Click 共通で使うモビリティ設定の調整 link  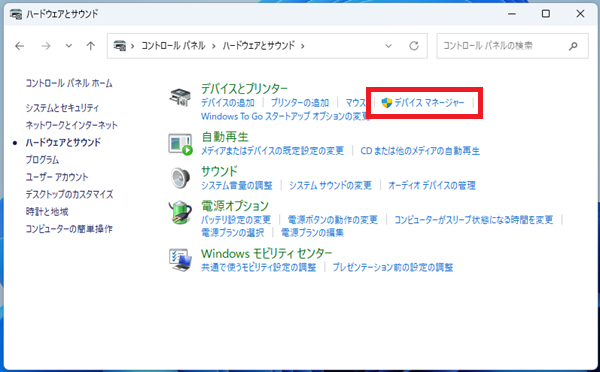pyautogui.click(x=259, y=267)
